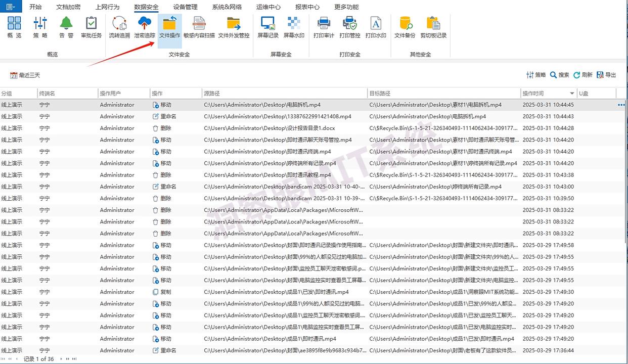628x364 pixels.
Task: Go to previous record arrow
Action: point(17,359)
